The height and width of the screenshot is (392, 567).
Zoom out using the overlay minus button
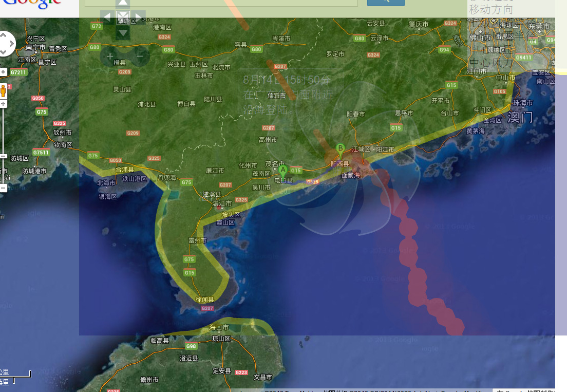(140, 57)
